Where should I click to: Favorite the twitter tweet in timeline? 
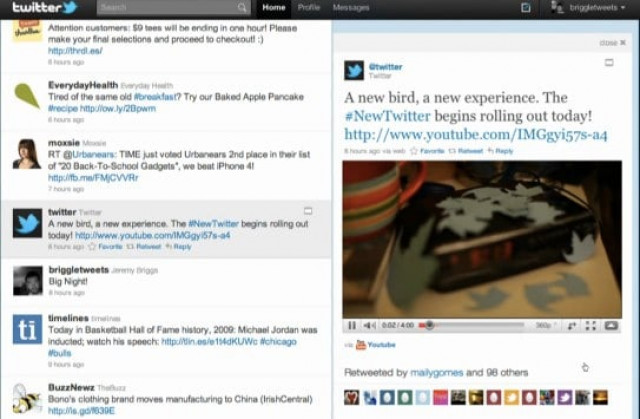click(105, 246)
